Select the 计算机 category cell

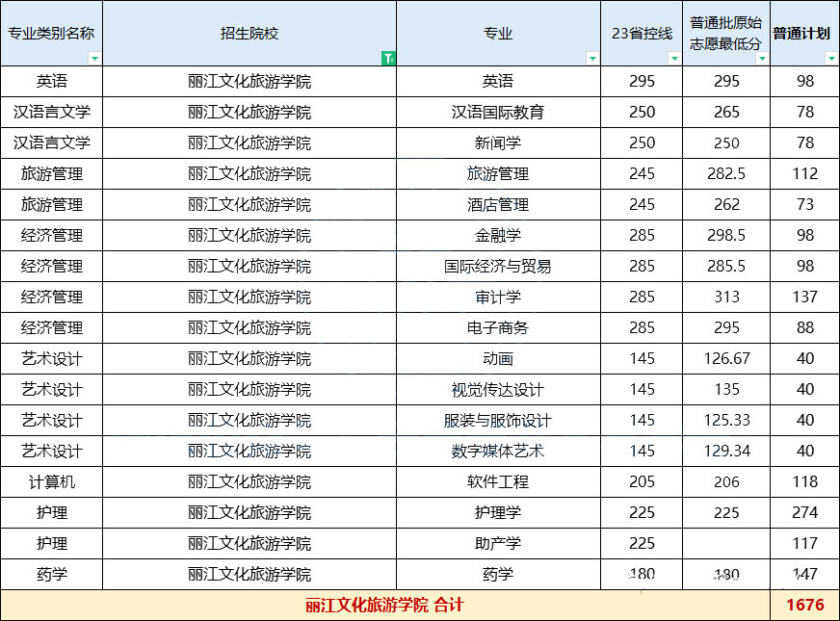51,481
